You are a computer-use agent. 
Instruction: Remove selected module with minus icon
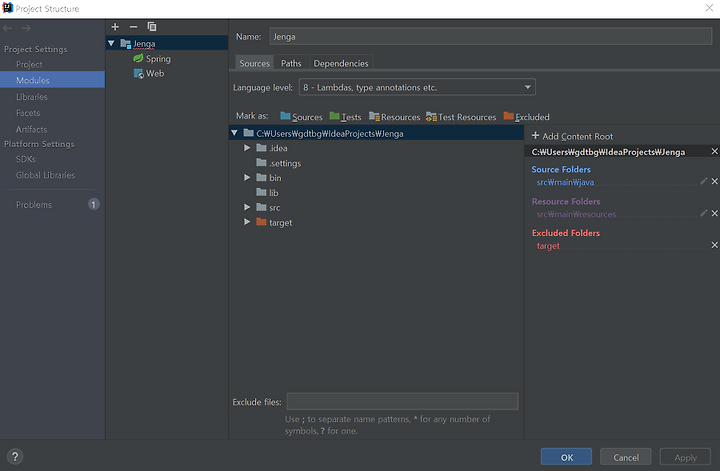tap(133, 27)
